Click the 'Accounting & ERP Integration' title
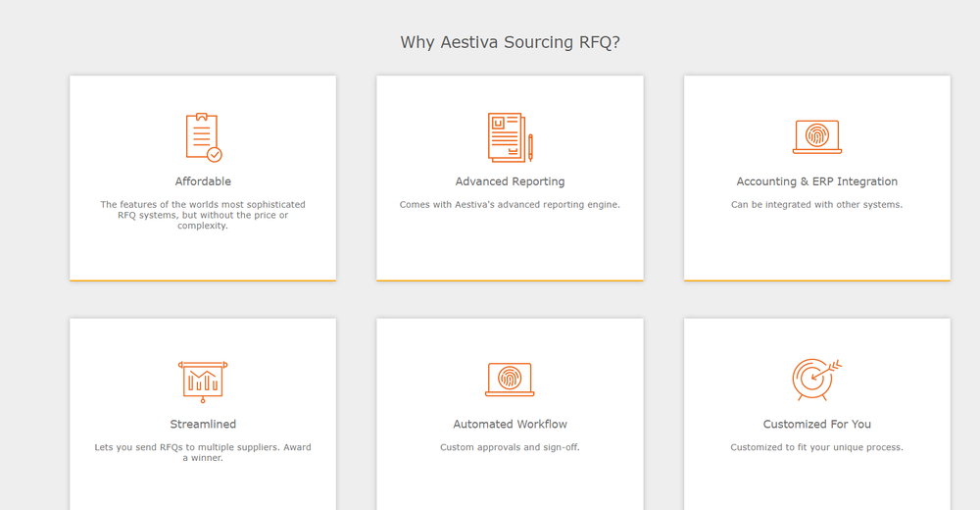This screenshot has height=510, width=980. coord(817,181)
